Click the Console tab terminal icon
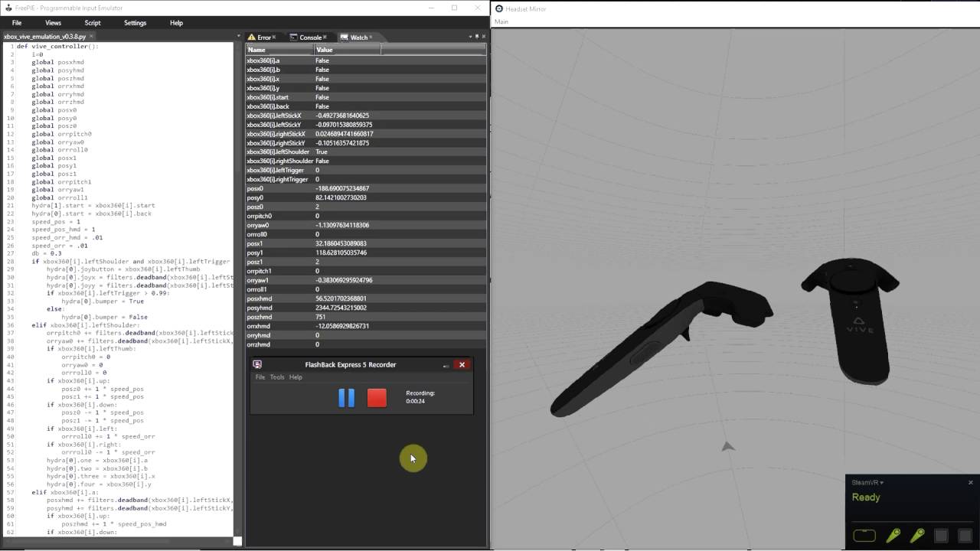 click(x=293, y=37)
